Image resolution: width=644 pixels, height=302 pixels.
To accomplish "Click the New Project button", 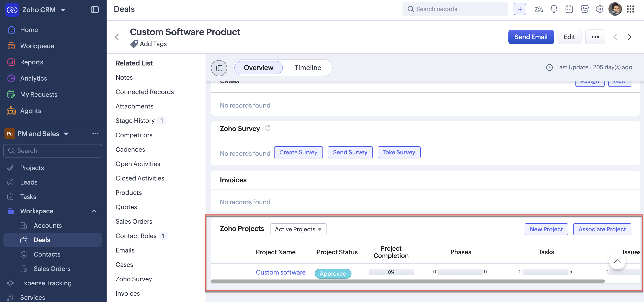I will [546, 229].
